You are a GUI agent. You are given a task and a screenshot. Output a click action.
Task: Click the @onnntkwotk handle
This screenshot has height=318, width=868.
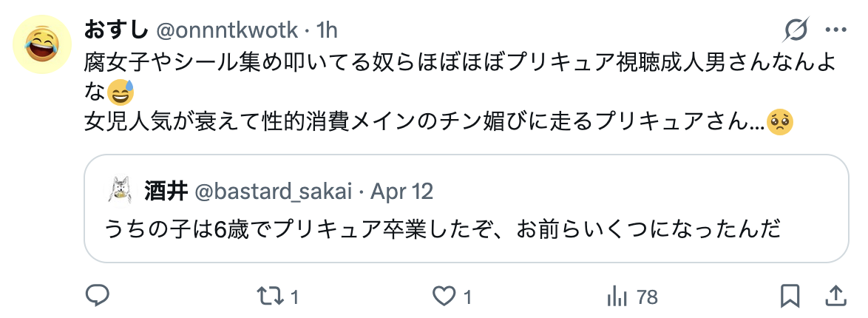click(228, 30)
